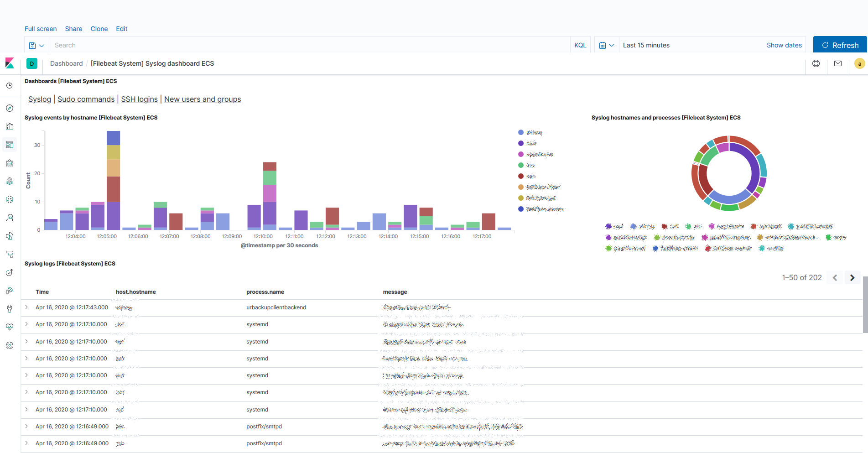
Task: Click the green swatch in the bar chart legend
Action: (521, 165)
